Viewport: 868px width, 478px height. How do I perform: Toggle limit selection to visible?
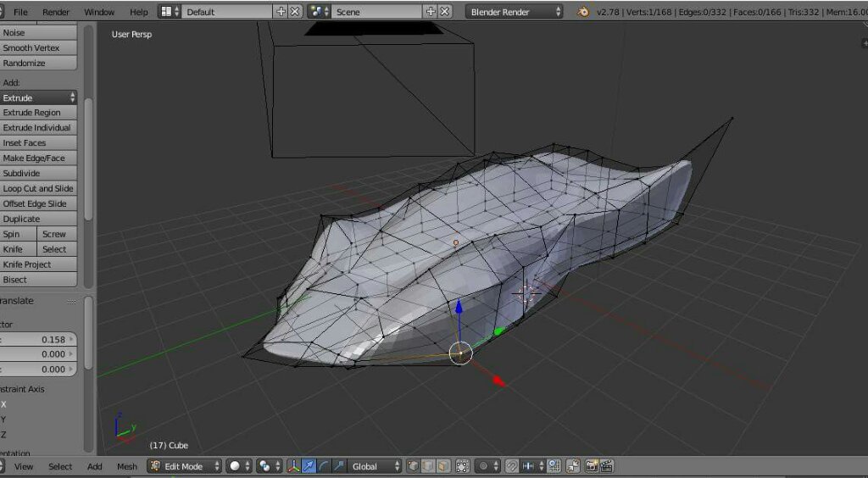[462, 466]
